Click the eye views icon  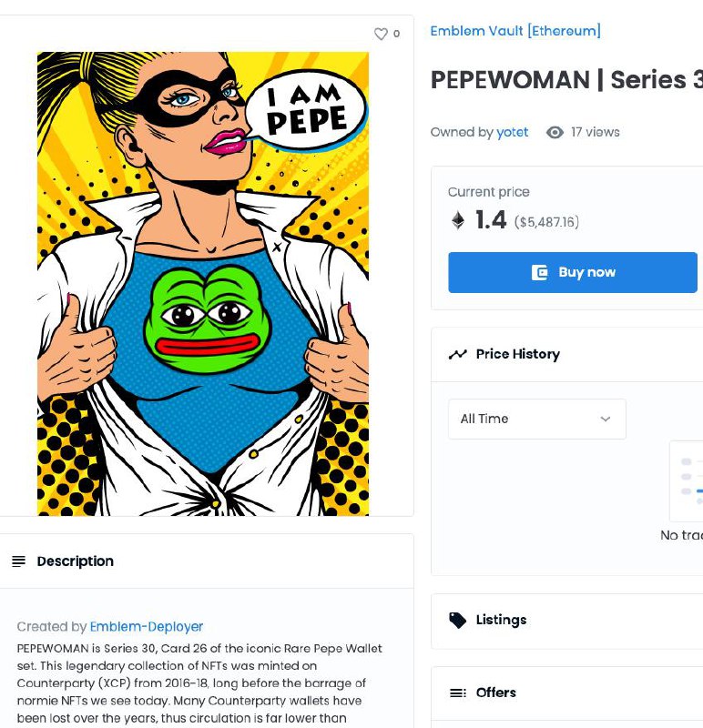555,132
